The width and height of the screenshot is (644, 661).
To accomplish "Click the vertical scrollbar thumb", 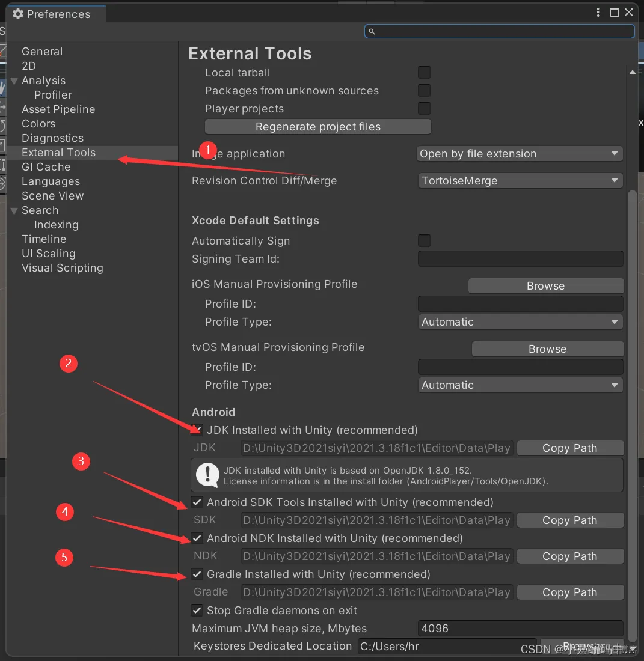I will click(x=632, y=415).
